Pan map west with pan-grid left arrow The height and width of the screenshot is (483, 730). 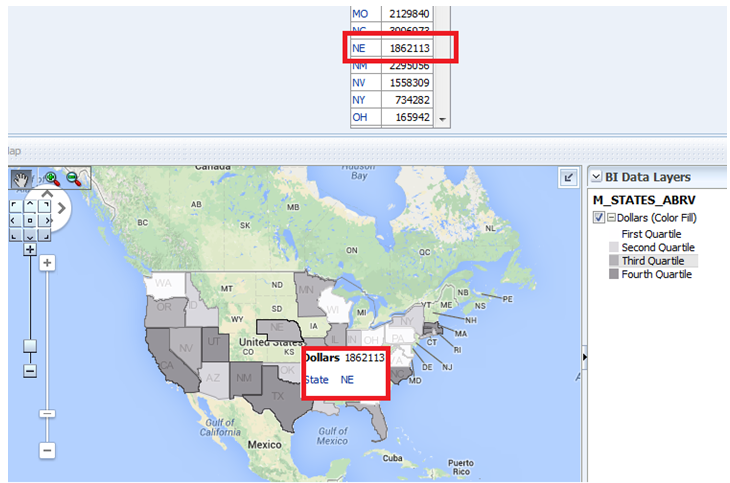(x=15, y=220)
